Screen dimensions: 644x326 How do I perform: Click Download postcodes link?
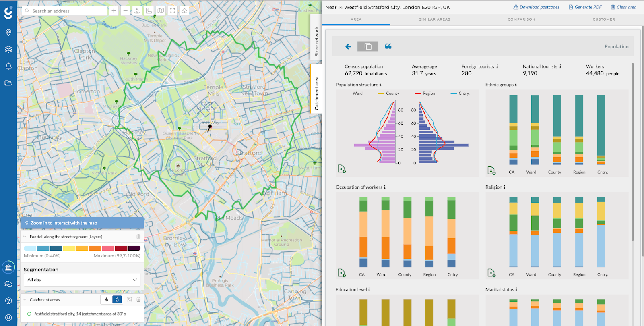tap(536, 7)
